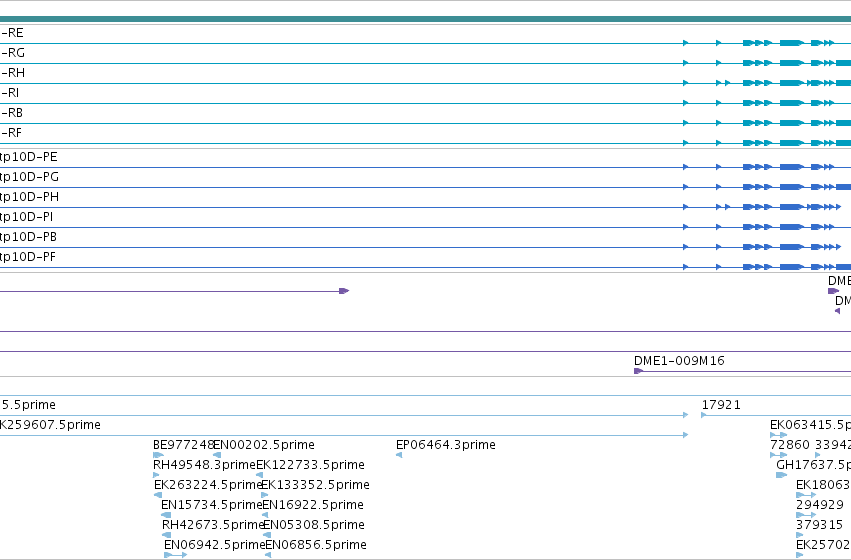Click the large exon block in -RE transcript
Image resolution: width=851 pixels, height=560 pixels.
point(792,43)
